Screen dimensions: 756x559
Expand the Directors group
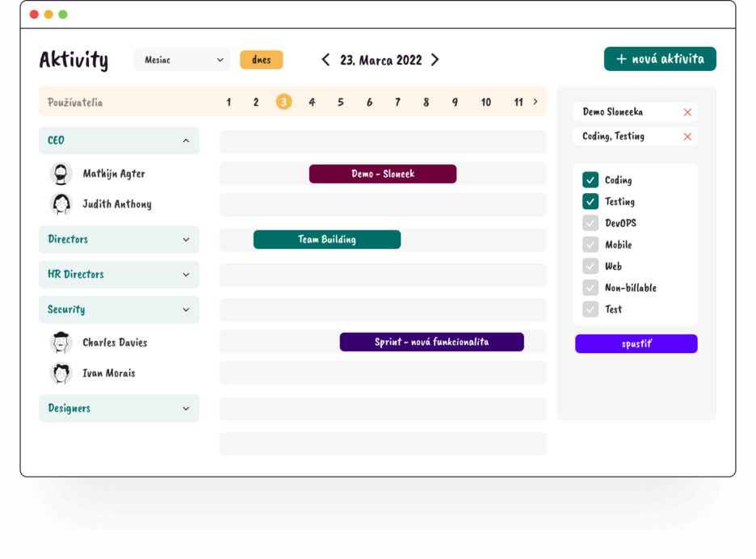pyautogui.click(x=186, y=240)
